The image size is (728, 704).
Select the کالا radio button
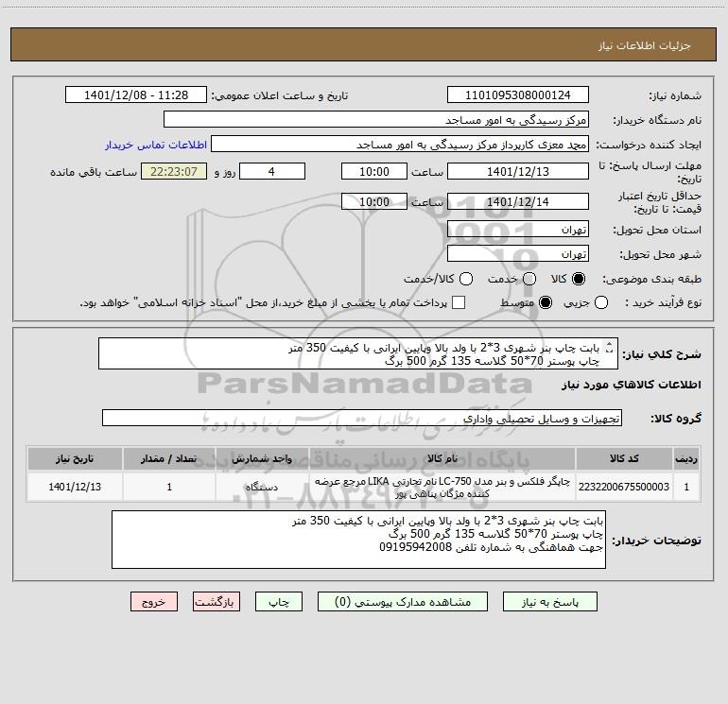pyautogui.click(x=579, y=279)
